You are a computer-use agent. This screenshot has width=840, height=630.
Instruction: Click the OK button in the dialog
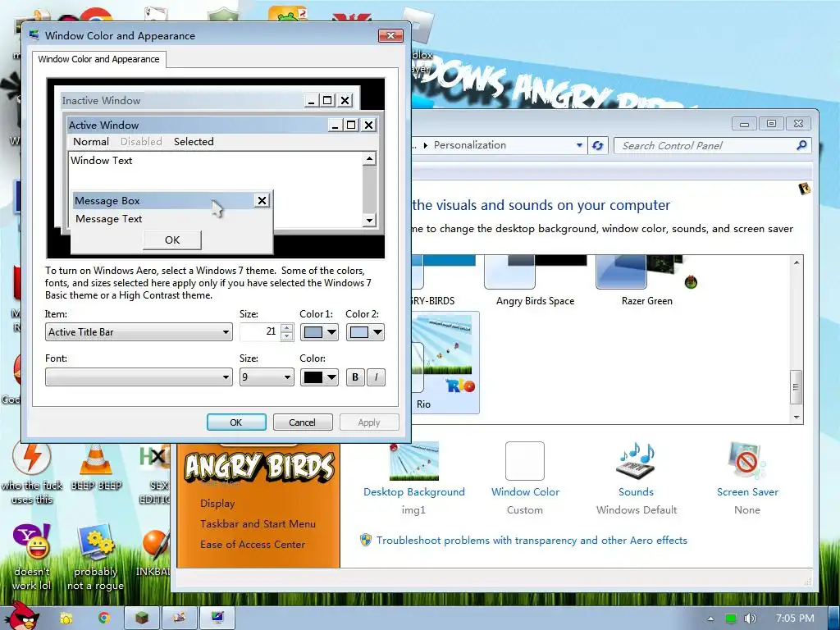236,422
